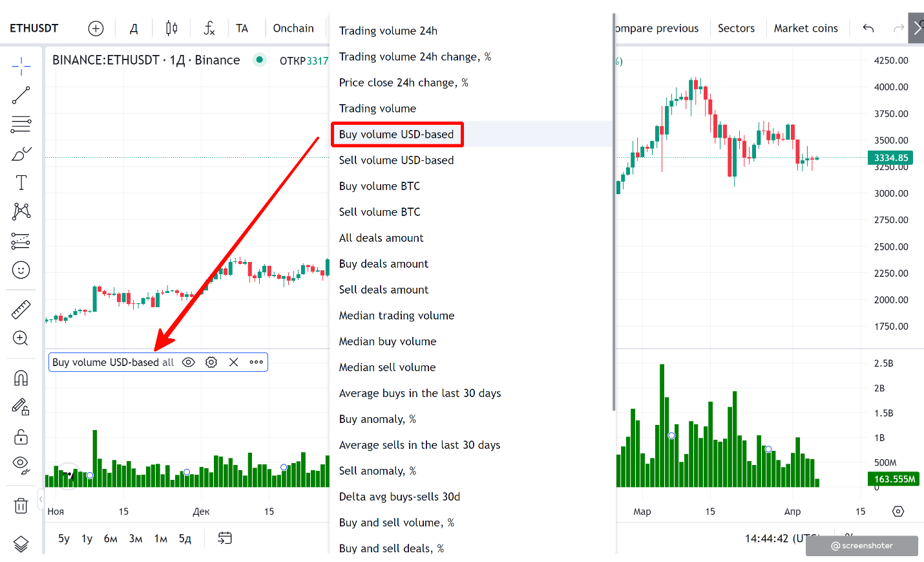This screenshot has width=924, height=562.
Task: Select Median trading volume menu entry
Action: pos(396,316)
